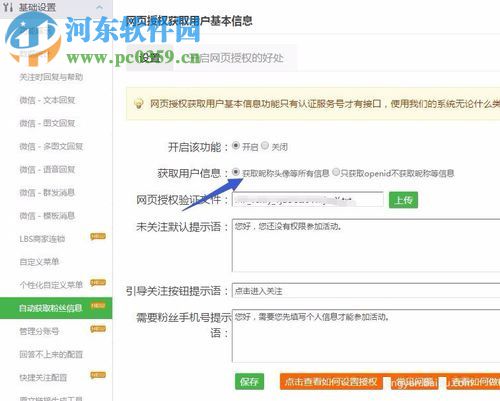This screenshot has height=401, width=500.
Task: Open 回答不上来的配置 in sidebar
Action: tap(51, 354)
